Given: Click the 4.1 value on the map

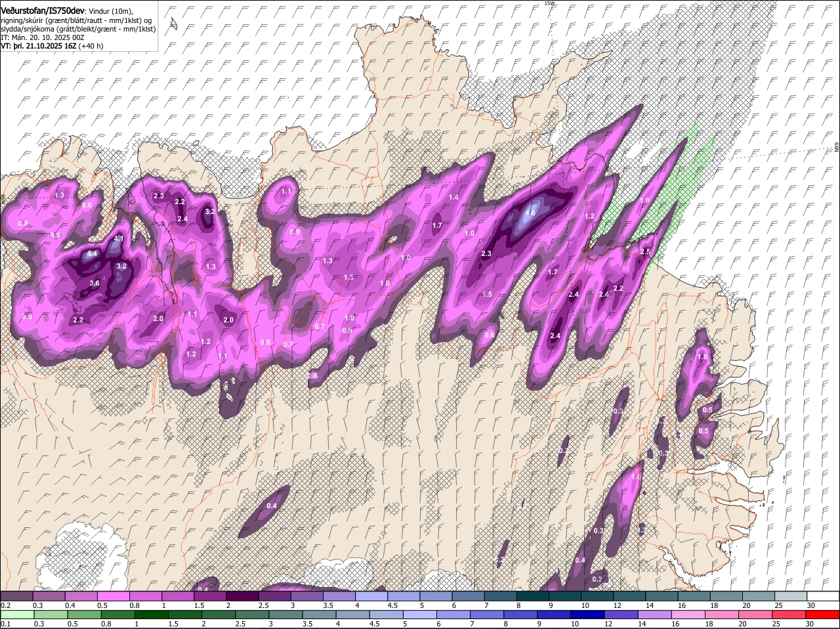Looking at the screenshot, I should coord(119,238).
